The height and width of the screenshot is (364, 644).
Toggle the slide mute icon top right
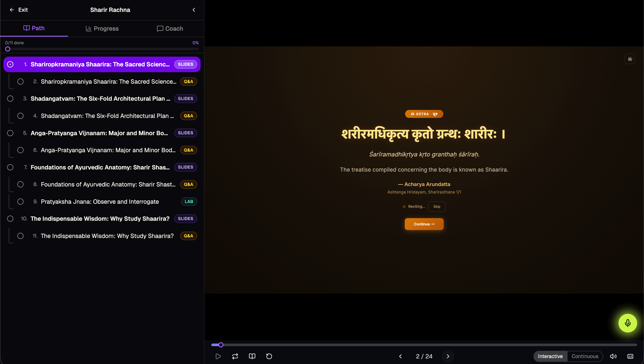click(x=630, y=59)
